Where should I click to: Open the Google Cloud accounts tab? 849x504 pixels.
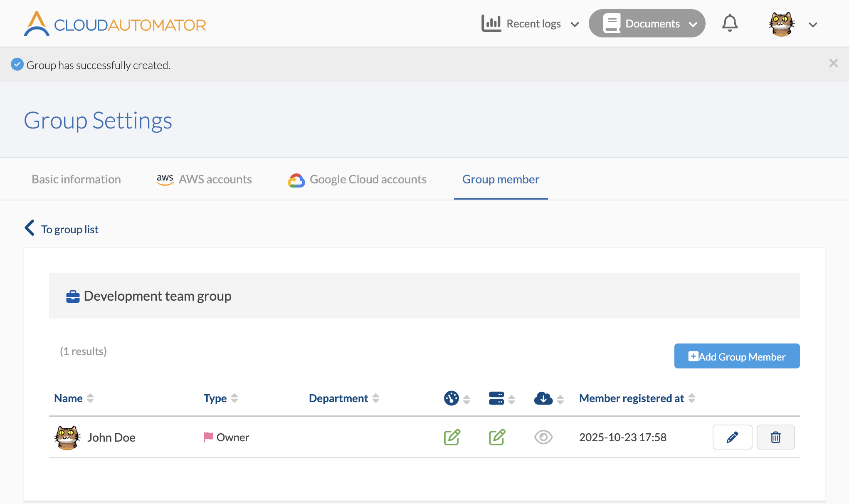coord(357,179)
